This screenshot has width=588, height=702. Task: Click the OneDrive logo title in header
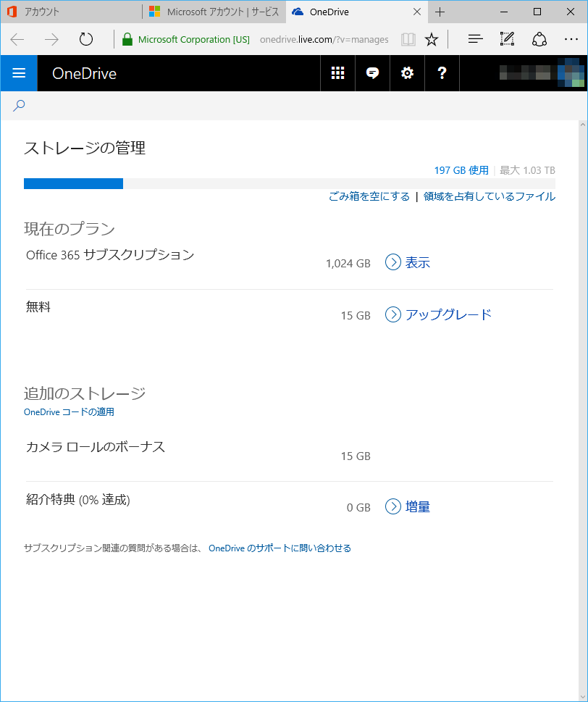(84, 73)
